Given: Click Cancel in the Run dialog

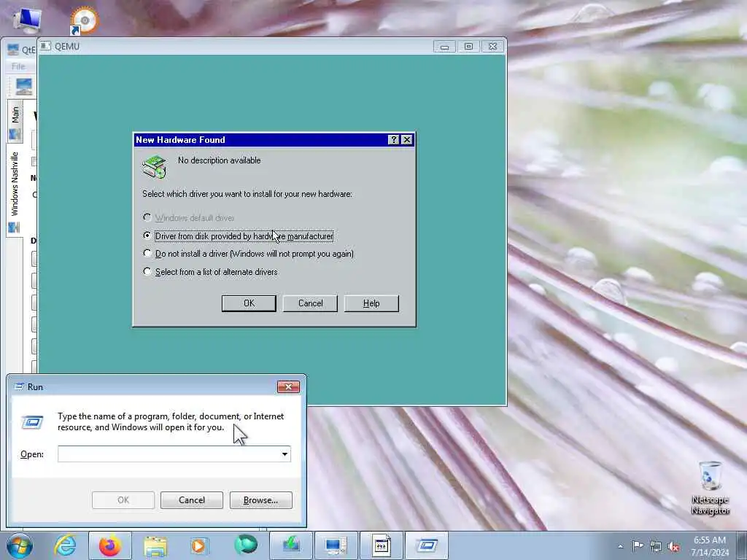Looking at the screenshot, I should [192, 500].
